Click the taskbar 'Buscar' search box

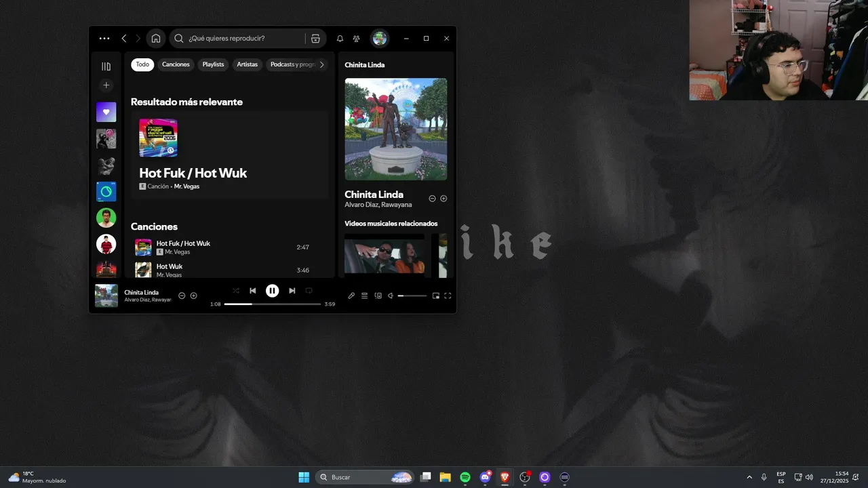coord(365,477)
